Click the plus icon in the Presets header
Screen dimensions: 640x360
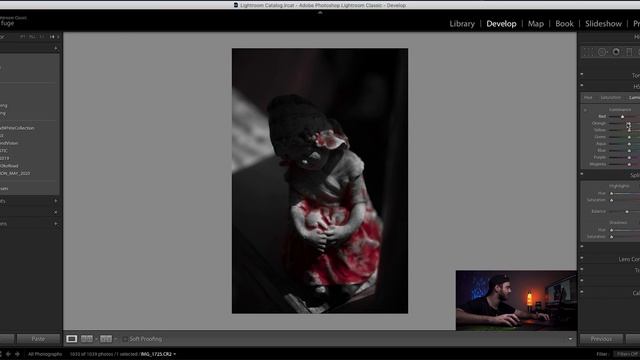pos(56,48)
